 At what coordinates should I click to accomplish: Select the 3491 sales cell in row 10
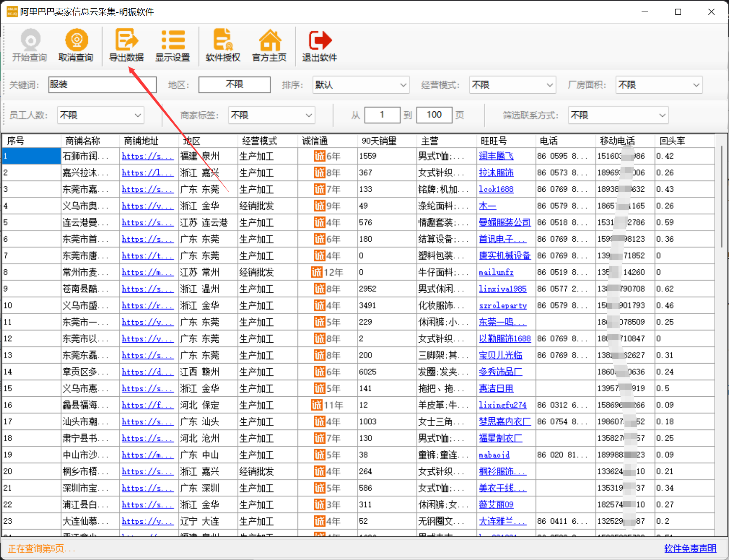click(x=387, y=306)
